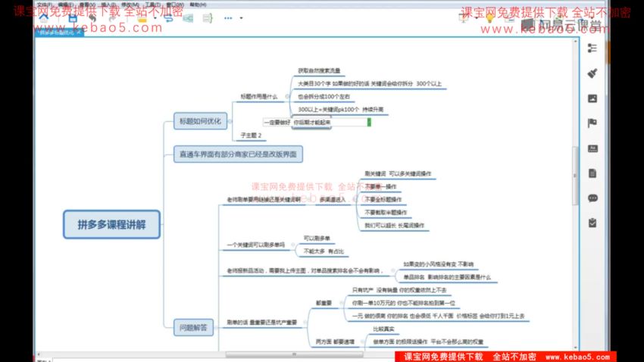Open the 编辑(E) menu
Screen dimensions: 644x362
(x=66, y=5)
